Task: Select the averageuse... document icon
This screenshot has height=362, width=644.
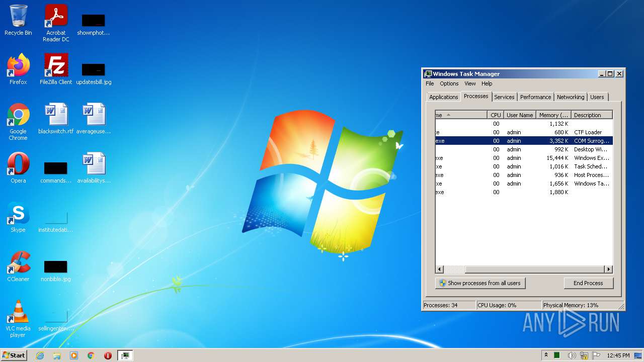Action: click(94, 119)
